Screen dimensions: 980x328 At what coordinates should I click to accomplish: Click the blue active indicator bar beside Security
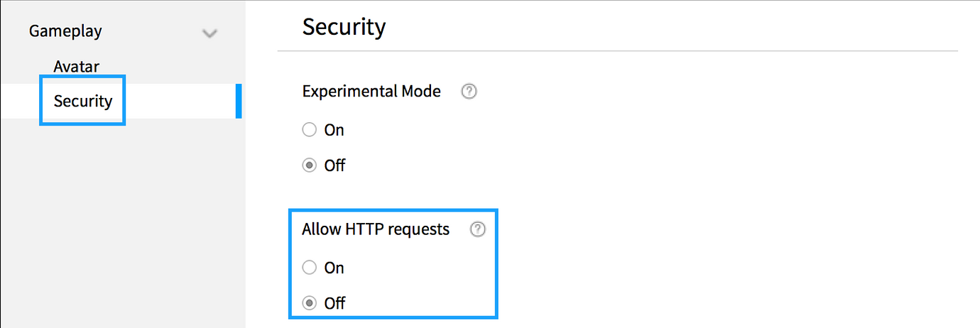[239, 101]
